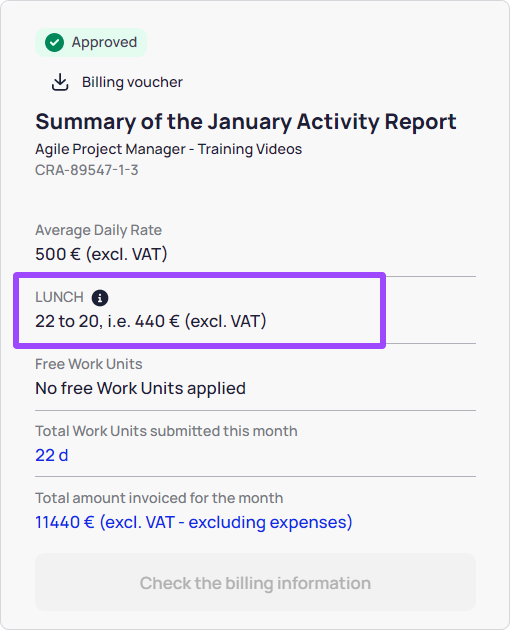Click the Summary of the January Activity Report heading

pos(246,122)
